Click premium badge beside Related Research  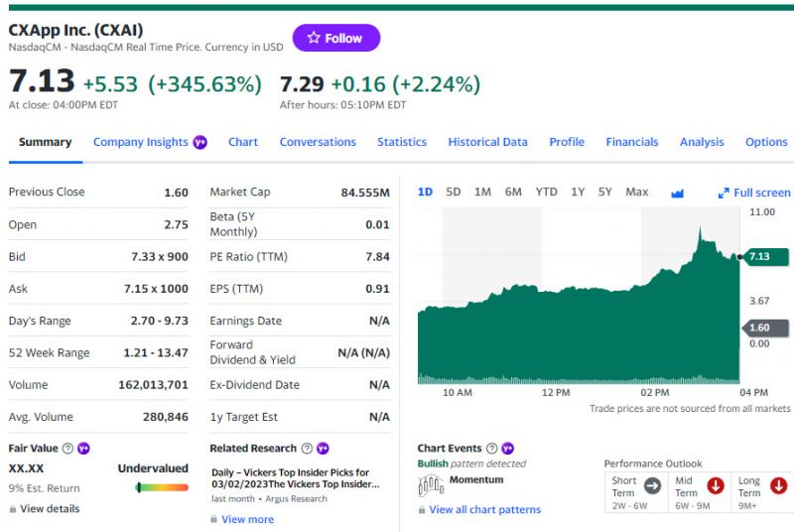[x=323, y=449]
